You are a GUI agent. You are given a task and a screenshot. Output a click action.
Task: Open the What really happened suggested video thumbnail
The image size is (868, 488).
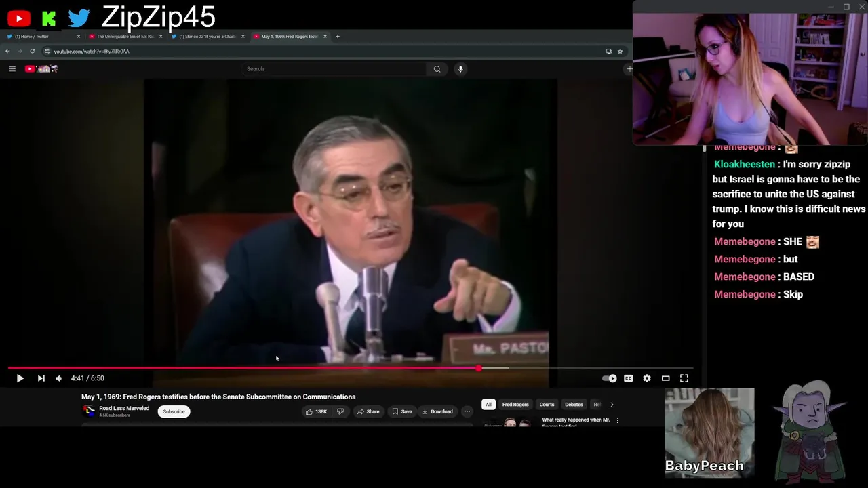[x=510, y=422]
